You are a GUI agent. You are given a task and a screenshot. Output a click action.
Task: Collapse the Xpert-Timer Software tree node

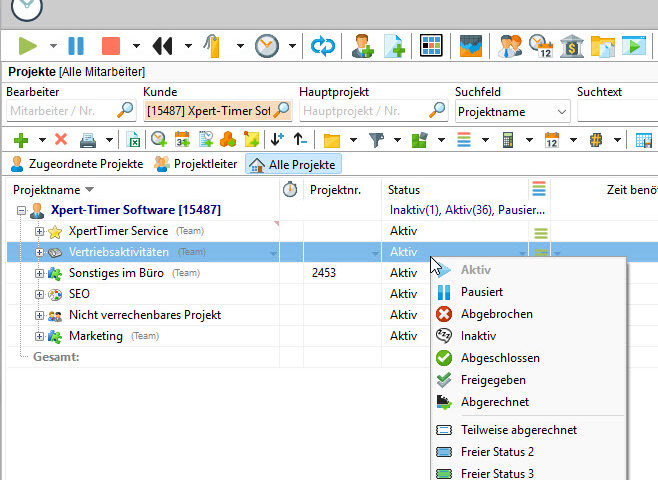pyautogui.click(x=21, y=210)
